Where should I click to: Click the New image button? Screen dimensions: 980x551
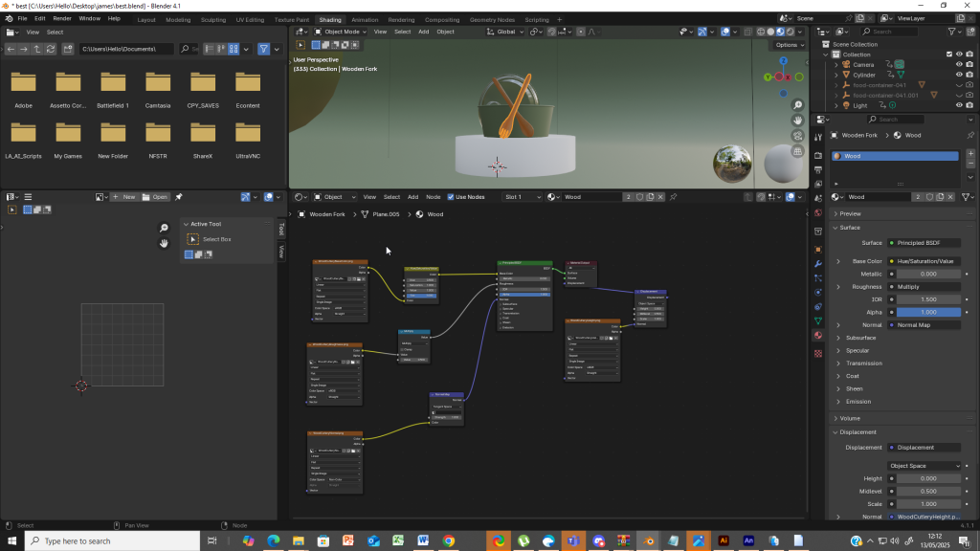[123, 197]
